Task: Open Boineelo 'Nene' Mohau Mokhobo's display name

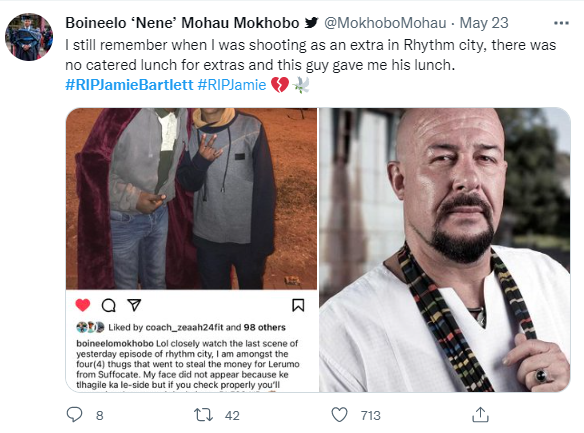Action: pyautogui.click(x=182, y=23)
